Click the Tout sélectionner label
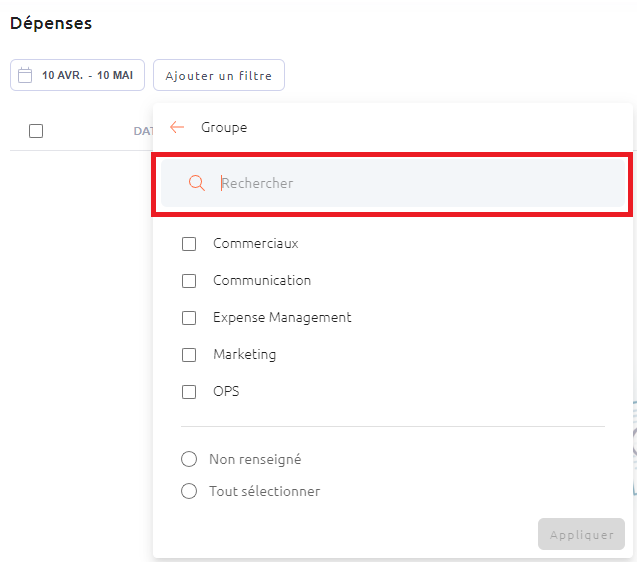Screen dimensions: 640x562 [x=265, y=491]
